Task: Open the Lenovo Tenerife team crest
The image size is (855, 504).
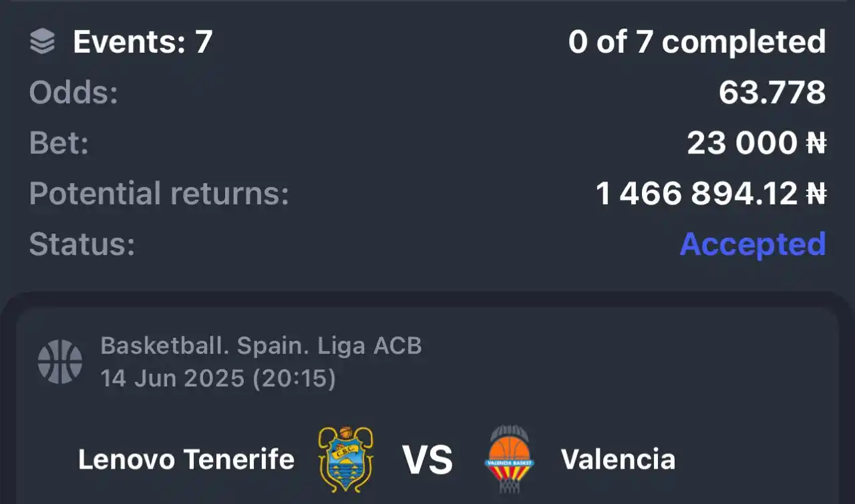Action: pos(346,459)
